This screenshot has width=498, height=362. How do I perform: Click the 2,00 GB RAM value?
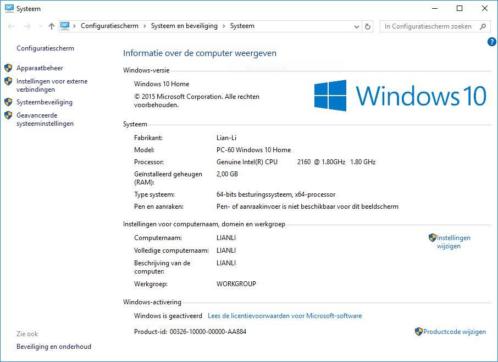tap(227, 174)
